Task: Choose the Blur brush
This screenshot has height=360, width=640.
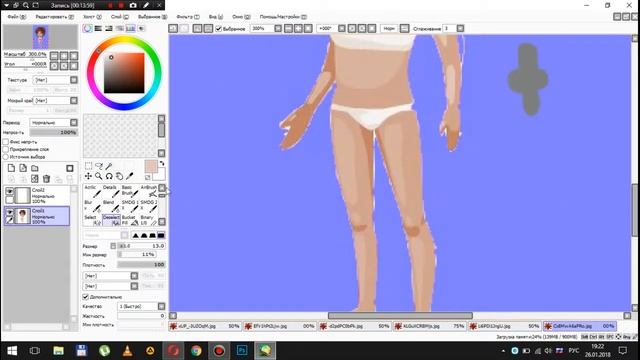Action: point(92,206)
